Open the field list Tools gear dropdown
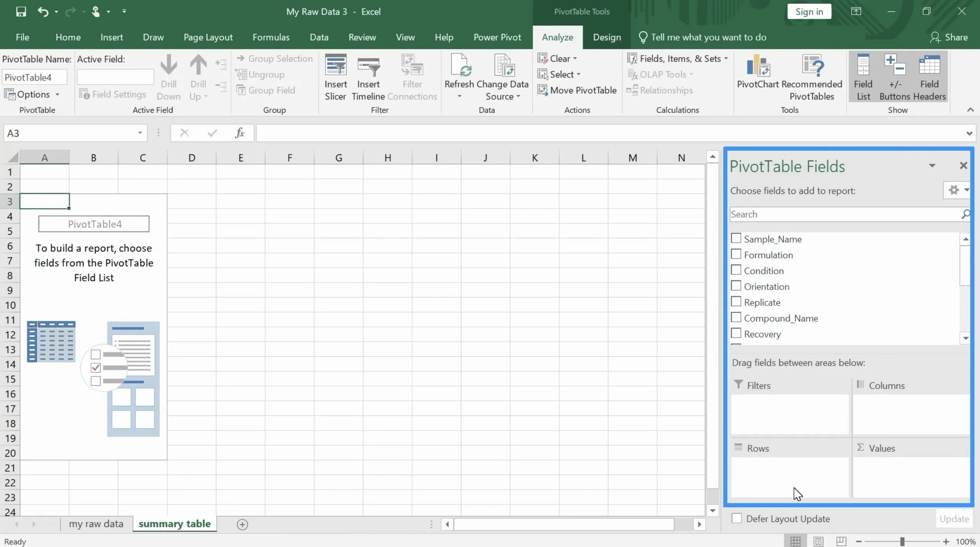The width and height of the screenshot is (980, 547). coord(957,190)
